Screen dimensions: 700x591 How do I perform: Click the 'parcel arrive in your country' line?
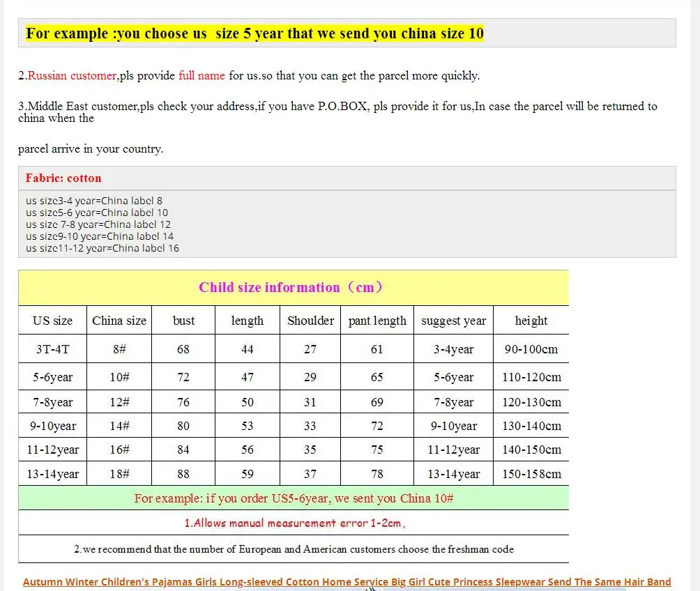(91, 148)
